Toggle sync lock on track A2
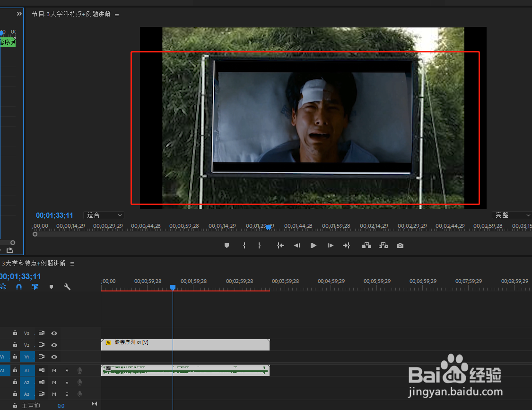Image resolution: width=532 pixels, height=410 pixels. point(42,382)
